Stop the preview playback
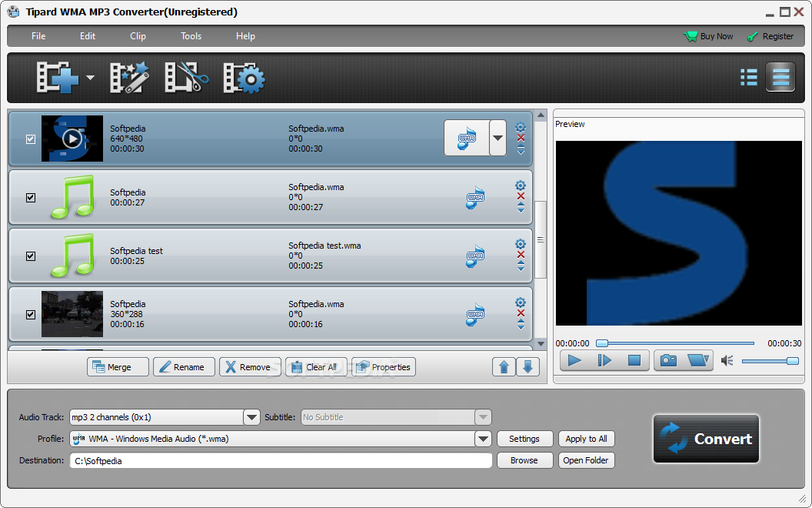812x508 pixels. [634, 360]
